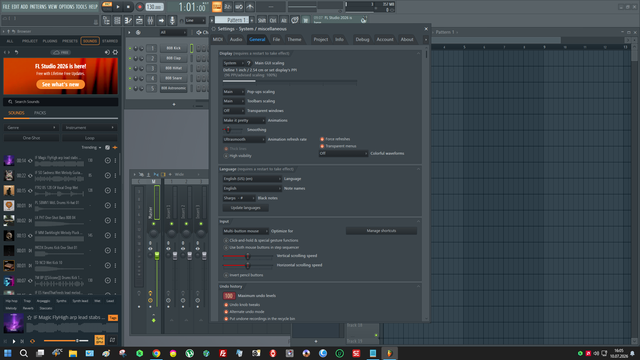
Task: Switch to the Audio settings tab
Action: 236,40
